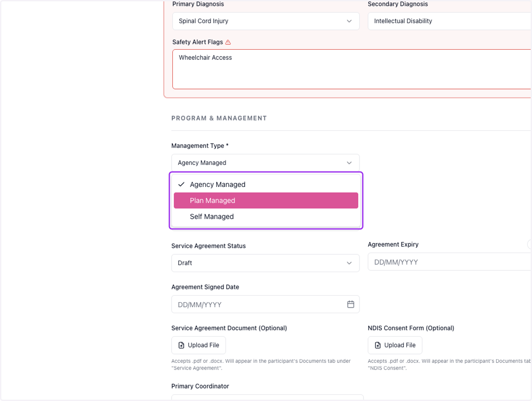
Task: Click the Secondary Diagnosis field
Action: tap(450, 21)
